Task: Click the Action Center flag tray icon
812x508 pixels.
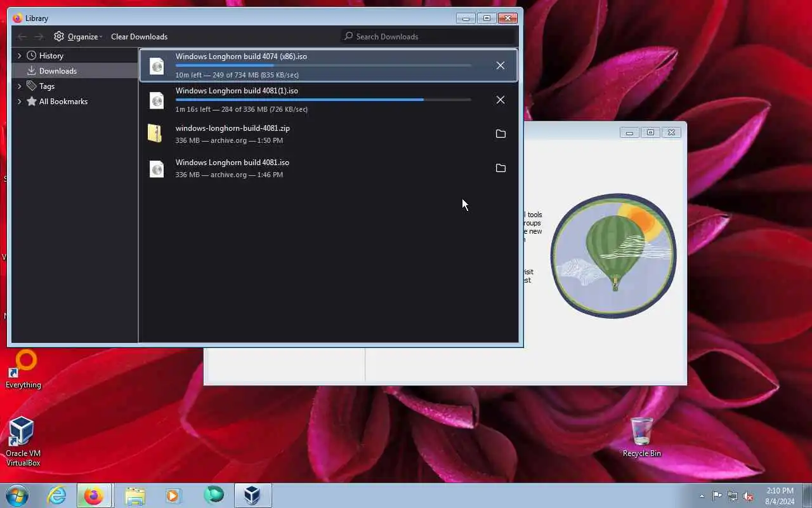Action: pyautogui.click(x=717, y=496)
